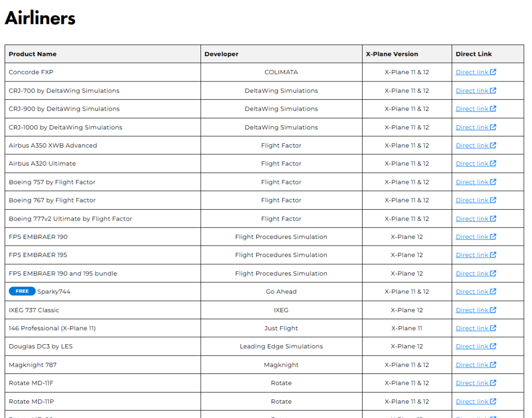Select FPS EMBRAER 190 and 195 bundle name
The image size is (532, 418).
tap(63, 273)
